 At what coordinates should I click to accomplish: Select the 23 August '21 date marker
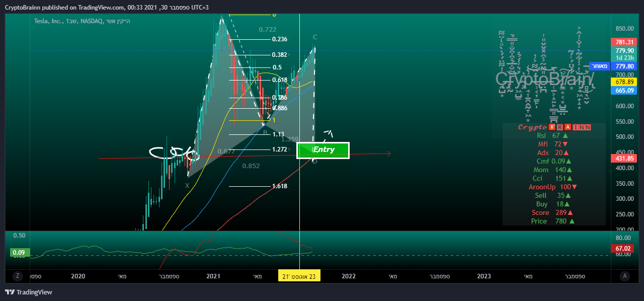(299, 276)
